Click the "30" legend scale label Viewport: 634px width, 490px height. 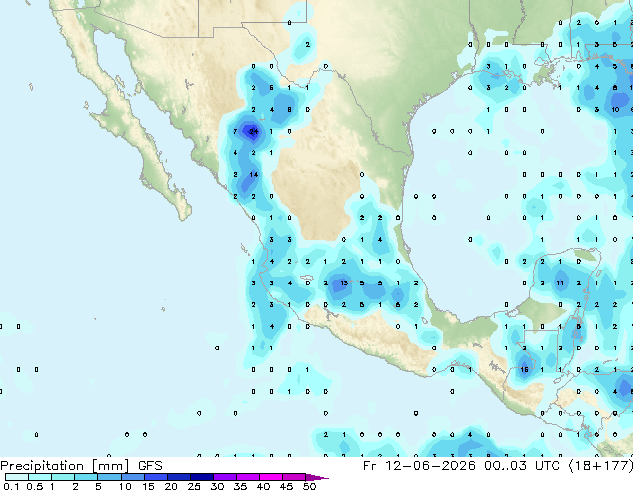[217, 486]
